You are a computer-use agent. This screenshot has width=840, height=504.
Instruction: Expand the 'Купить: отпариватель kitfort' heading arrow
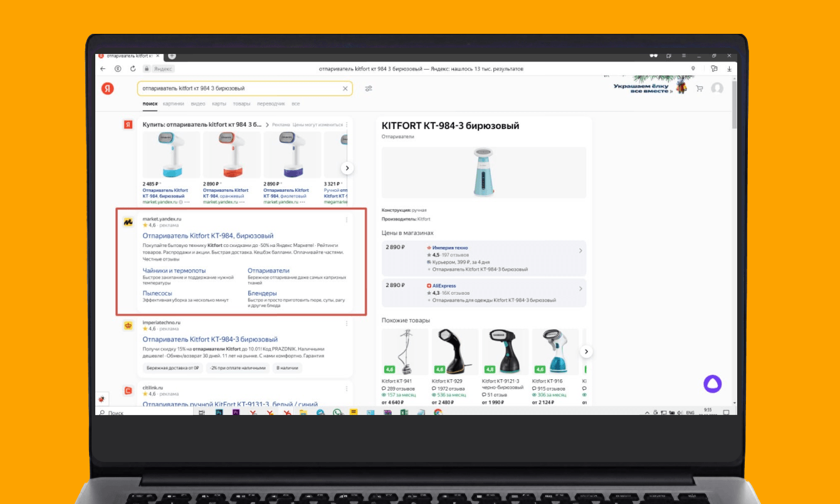point(268,125)
